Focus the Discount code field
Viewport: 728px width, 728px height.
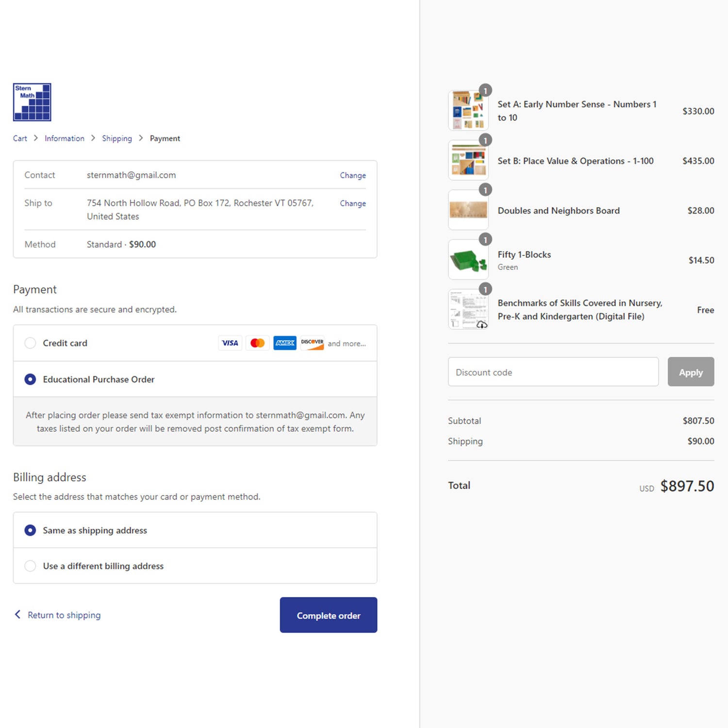[553, 372]
